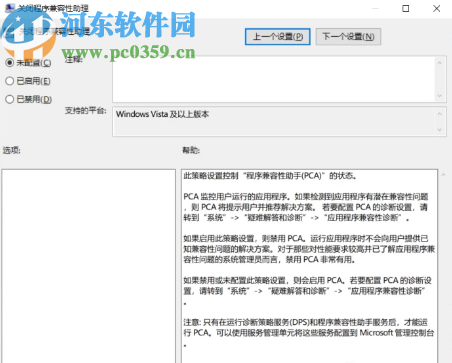Click the window title bar app icon
The width and height of the screenshot is (452, 363).
[x=10, y=7]
